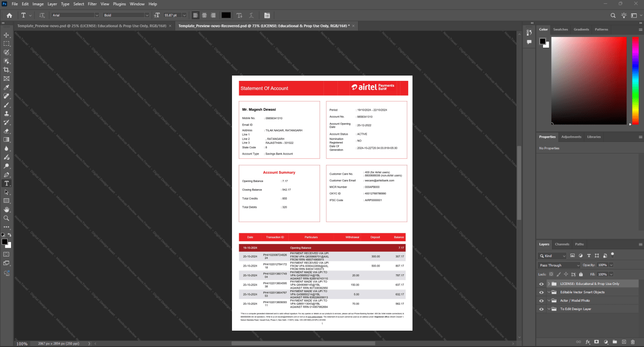Expand the LICENSE: Educational group arrow
The width and height of the screenshot is (644, 347).
pos(548,284)
